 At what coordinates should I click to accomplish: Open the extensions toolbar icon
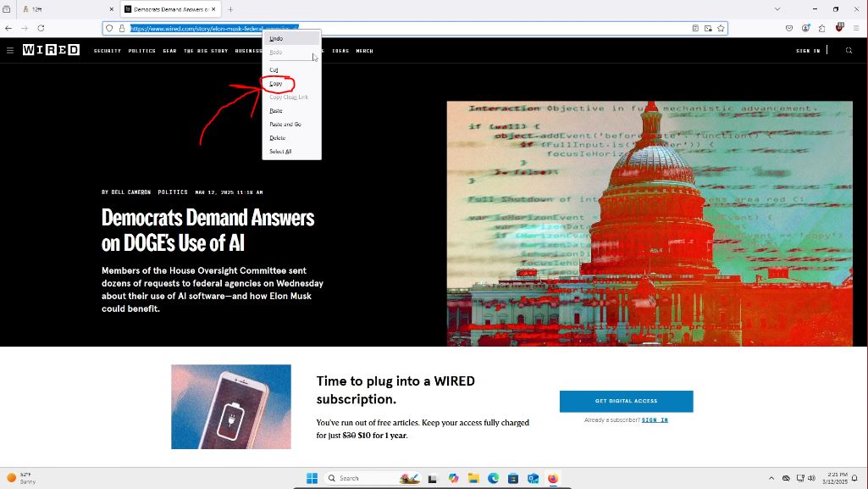point(822,28)
